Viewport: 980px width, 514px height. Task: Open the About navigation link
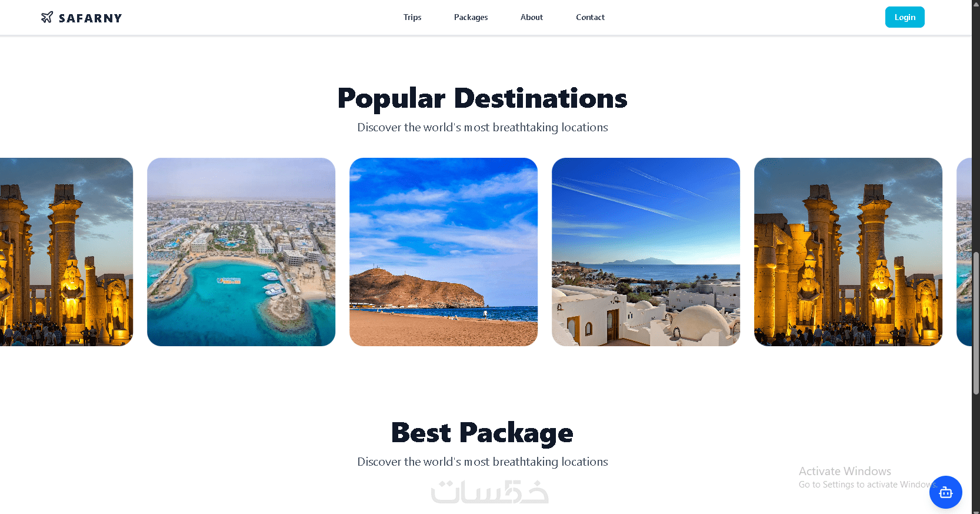pyautogui.click(x=532, y=17)
